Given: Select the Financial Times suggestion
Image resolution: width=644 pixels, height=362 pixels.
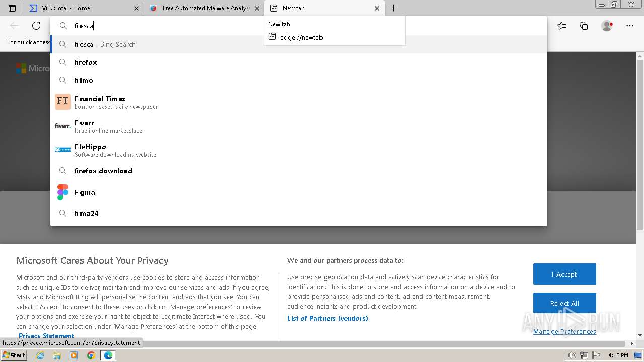Looking at the screenshot, I should pyautogui.click(x=299, y=102).
